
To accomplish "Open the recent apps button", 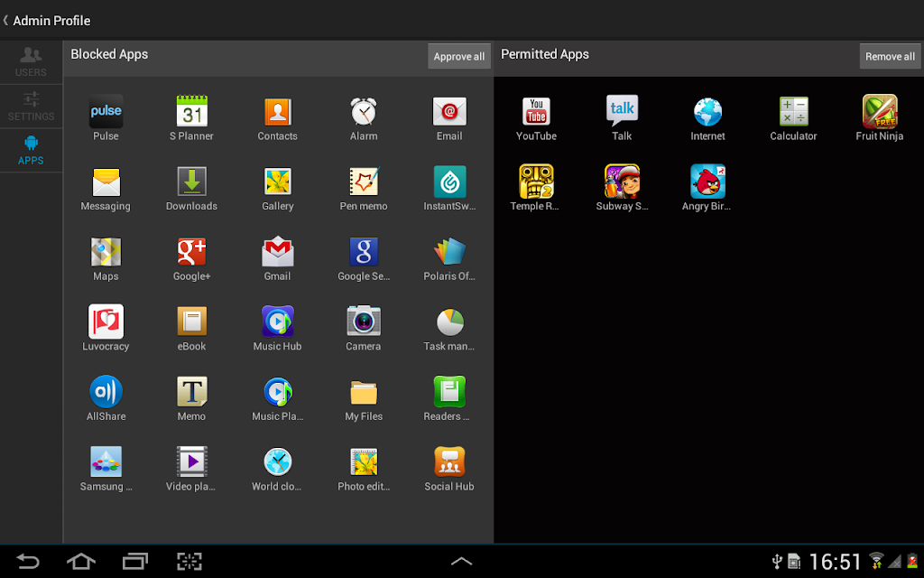I will 135,561.
